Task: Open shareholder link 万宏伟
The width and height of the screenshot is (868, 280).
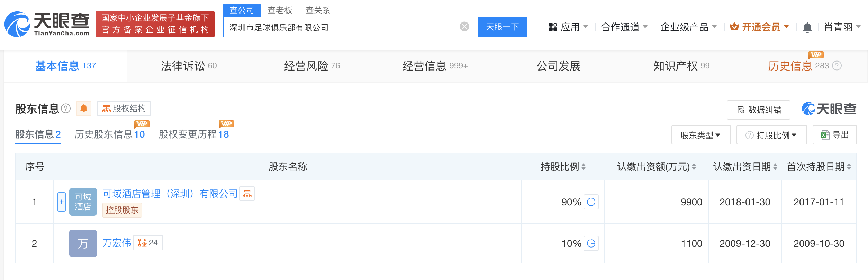Action: (117, 243)
